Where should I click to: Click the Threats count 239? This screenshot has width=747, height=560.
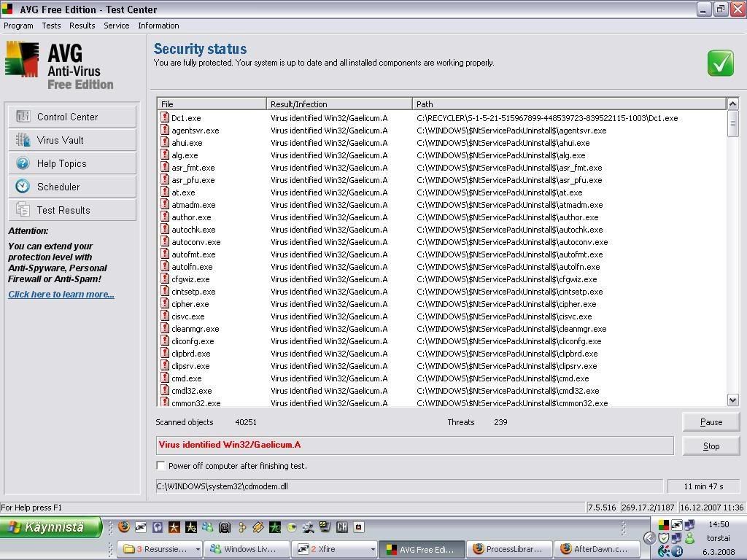pos(500,422)
